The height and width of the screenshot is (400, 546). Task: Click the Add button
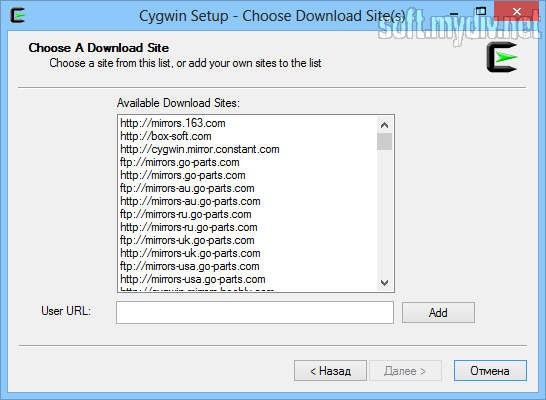438,312
